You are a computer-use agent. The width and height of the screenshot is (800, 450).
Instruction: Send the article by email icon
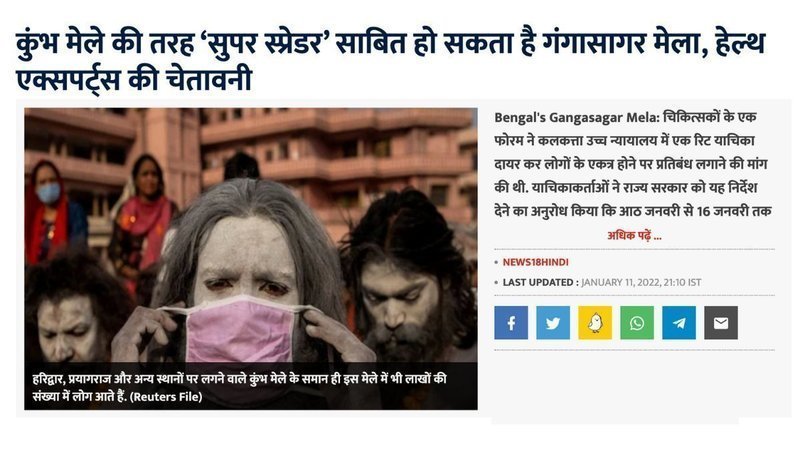(721, 322)
